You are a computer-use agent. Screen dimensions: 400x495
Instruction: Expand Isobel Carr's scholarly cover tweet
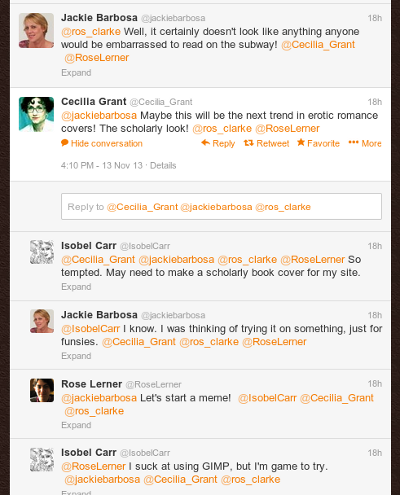[76, 287]
